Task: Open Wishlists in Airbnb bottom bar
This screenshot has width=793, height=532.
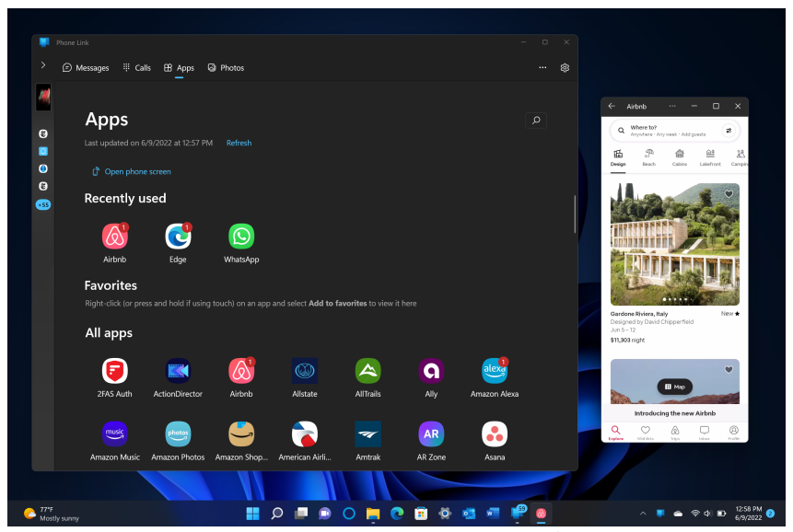Action: [x=646, y=433]
